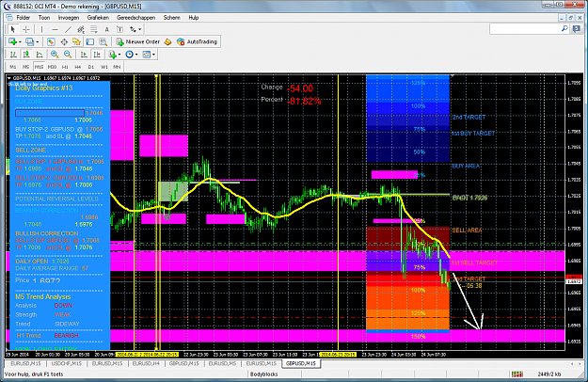Switch to line chart type

click(39, 55)
